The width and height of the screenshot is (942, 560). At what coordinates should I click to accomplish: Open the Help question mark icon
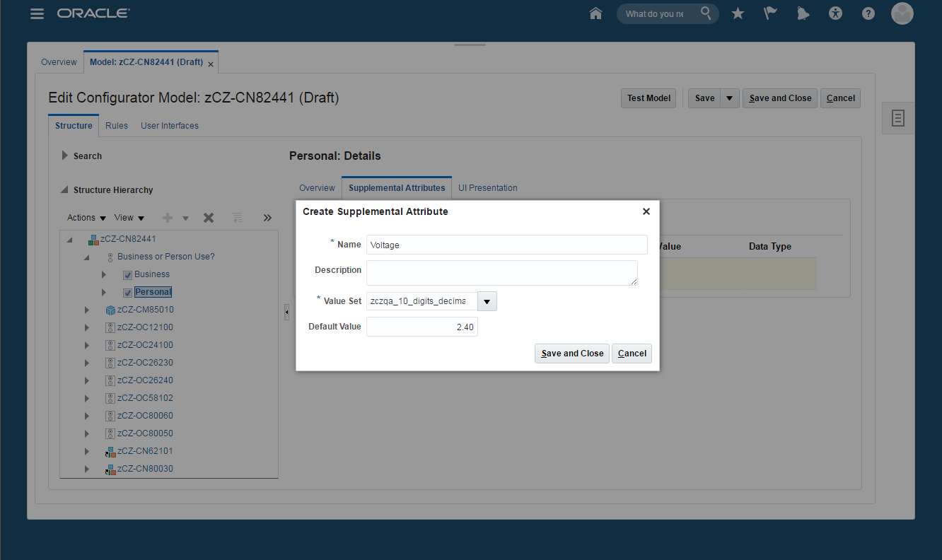point(868,13)
